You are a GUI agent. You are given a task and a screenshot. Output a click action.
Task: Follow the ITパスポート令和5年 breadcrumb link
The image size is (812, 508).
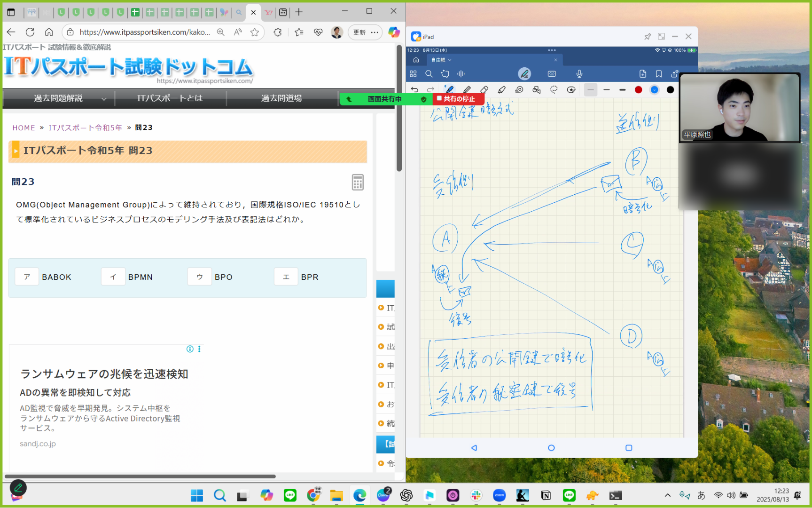pos(85,127)
